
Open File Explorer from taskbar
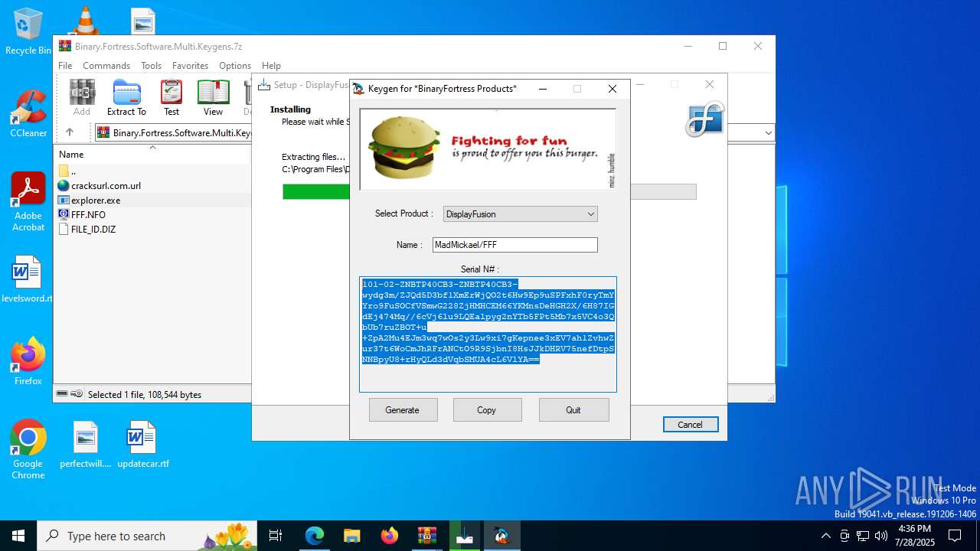tap(351, 536)
